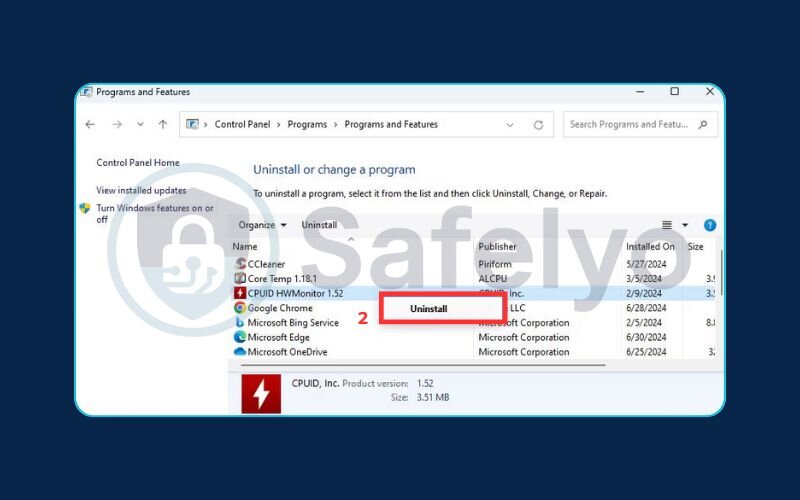Select the Google Chrome entry
This screenshot has width=800, height=500.
click(280, 308)
